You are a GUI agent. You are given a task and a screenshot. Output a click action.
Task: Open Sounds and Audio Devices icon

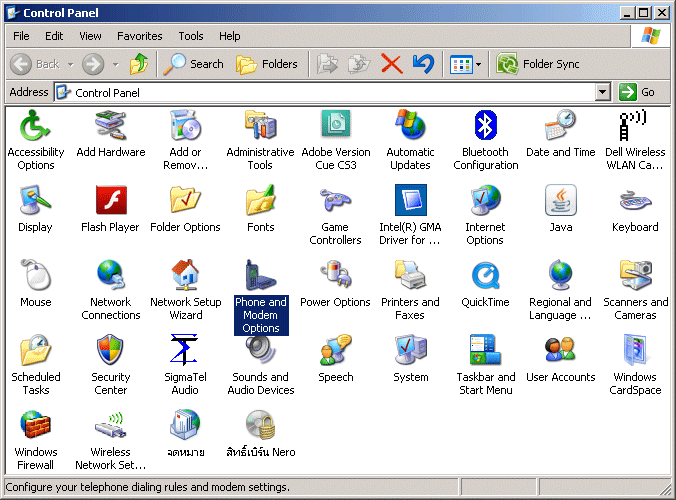(x=260, y=350)
